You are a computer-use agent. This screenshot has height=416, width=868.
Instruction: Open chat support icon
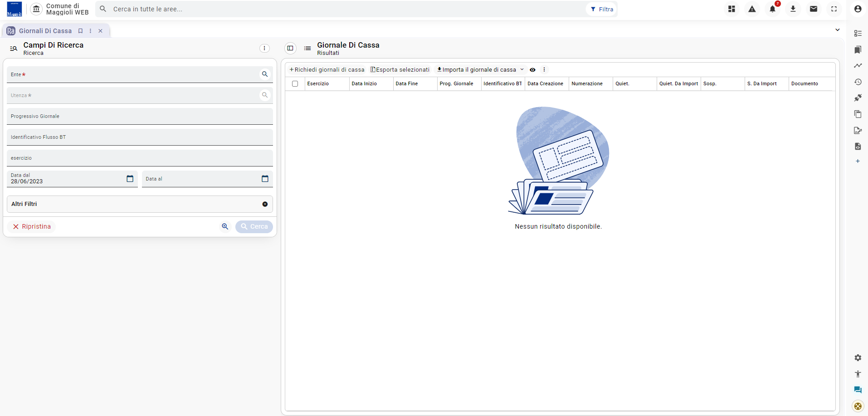pos(858,390)
